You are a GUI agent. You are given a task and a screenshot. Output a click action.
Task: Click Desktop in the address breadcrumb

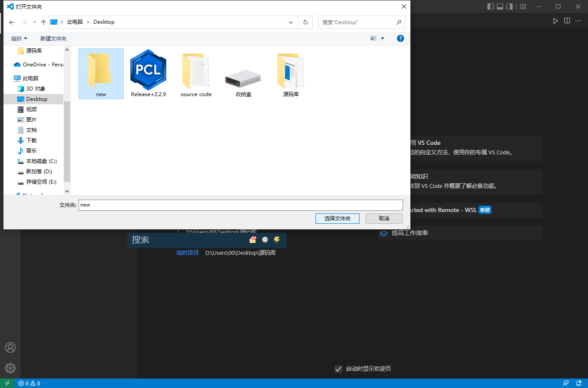pos(104,22)
